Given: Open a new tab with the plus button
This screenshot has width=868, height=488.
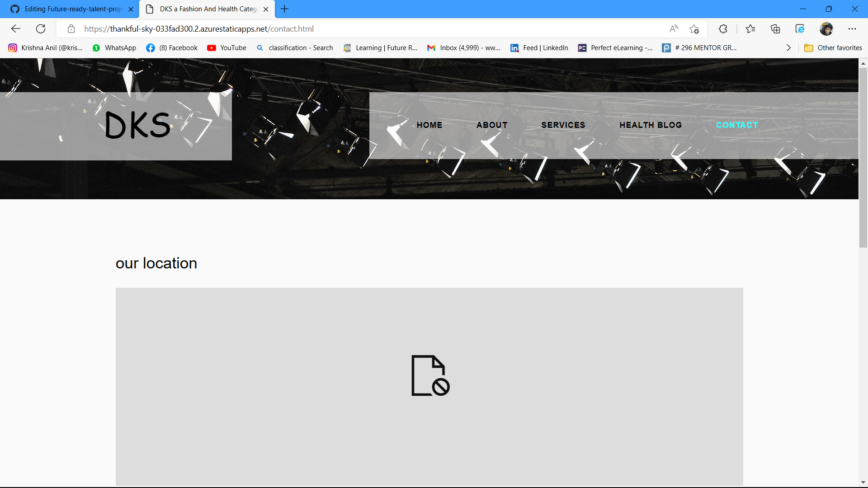Looking at the screenshot, I should point(284,9).
